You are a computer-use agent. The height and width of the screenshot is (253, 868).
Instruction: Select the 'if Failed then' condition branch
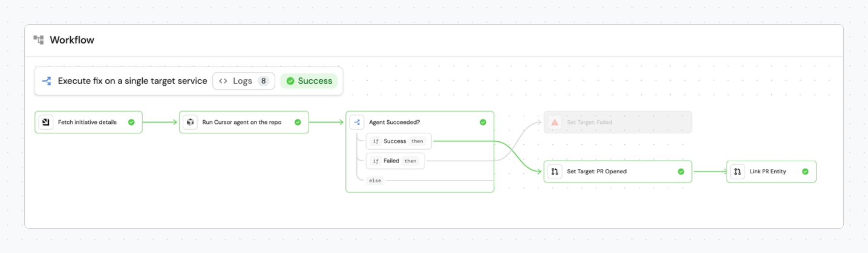396,161
